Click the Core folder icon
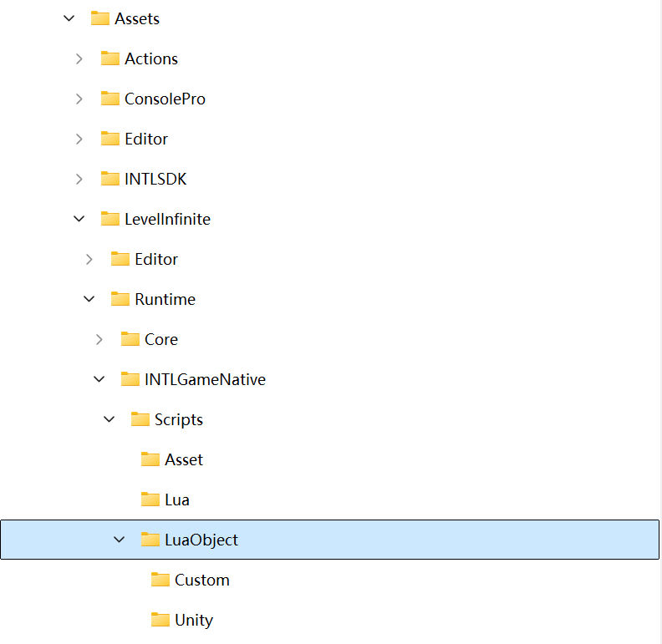The height and width of the screenshot is (644, 662). (x=130, y=339)
